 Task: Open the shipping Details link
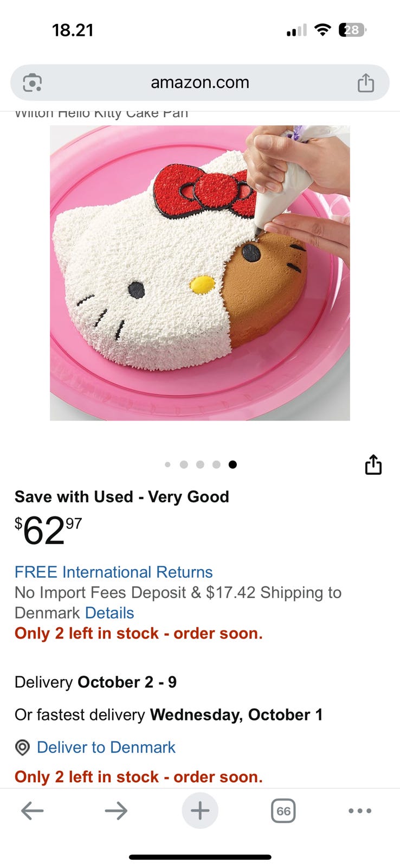pos(109,613)
